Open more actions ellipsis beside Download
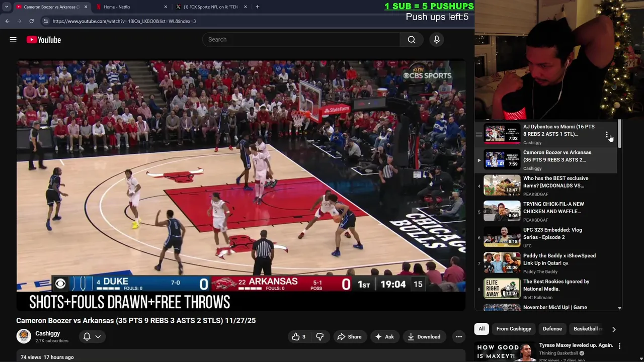 click(459, 337)
